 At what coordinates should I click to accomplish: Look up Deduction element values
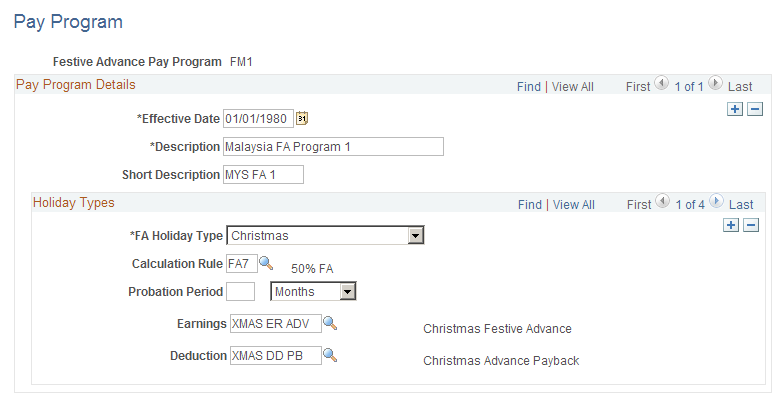[330, 355]
